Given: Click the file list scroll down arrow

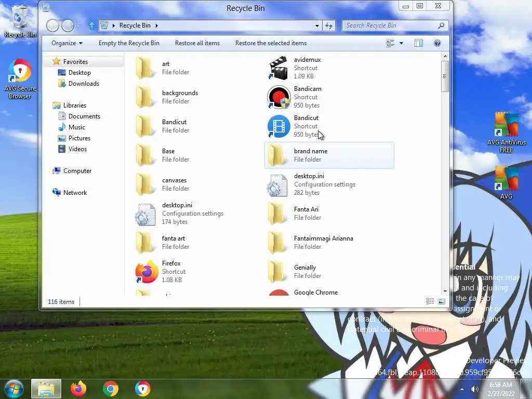Looking at the screenshot, I should click(445, 291).
